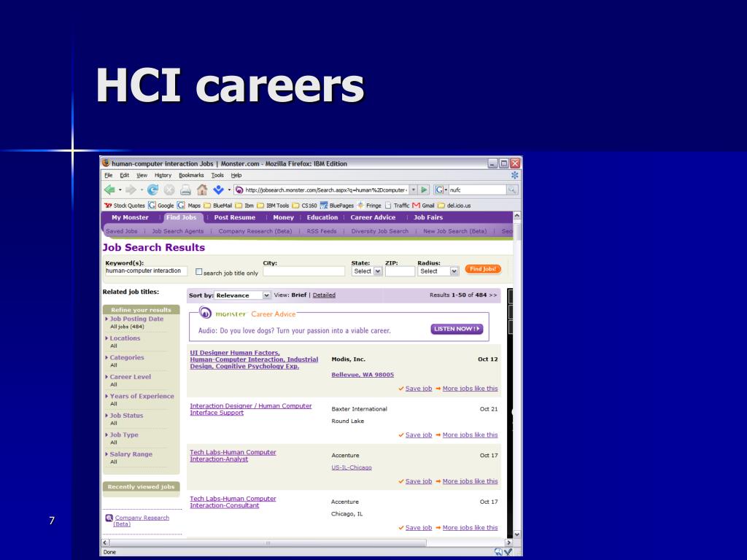Click Save job for the Modis listing
Image resolution: width=747 pixels, height=560 pixels.
click(x=418, y=389)
